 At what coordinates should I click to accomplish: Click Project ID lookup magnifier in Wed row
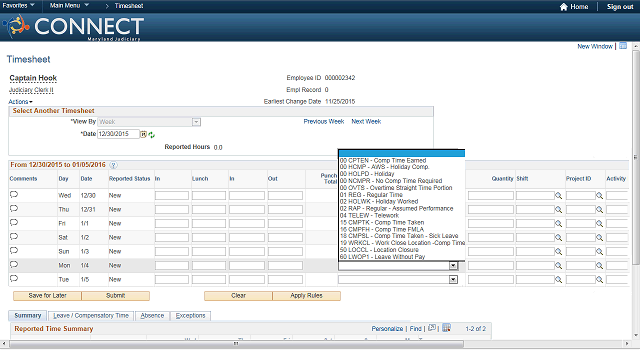(599, 196)
